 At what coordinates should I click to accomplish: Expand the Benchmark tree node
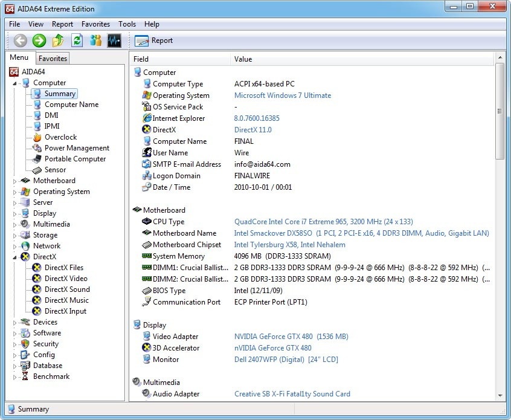point(15,376)
